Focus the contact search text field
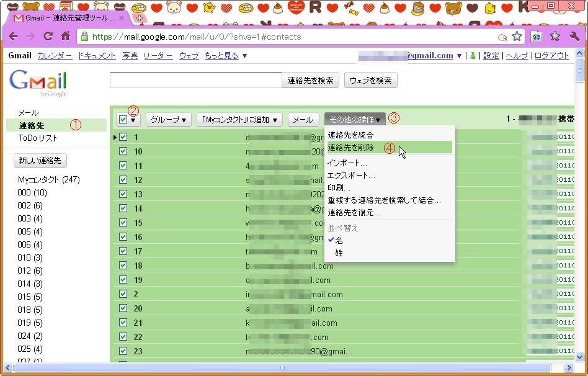 tap(195, 80)
